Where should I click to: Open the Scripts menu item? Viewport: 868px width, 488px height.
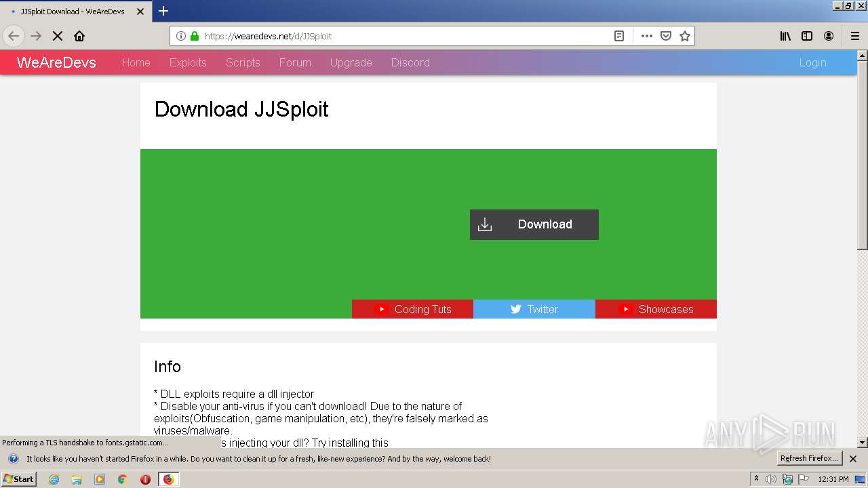243,62
